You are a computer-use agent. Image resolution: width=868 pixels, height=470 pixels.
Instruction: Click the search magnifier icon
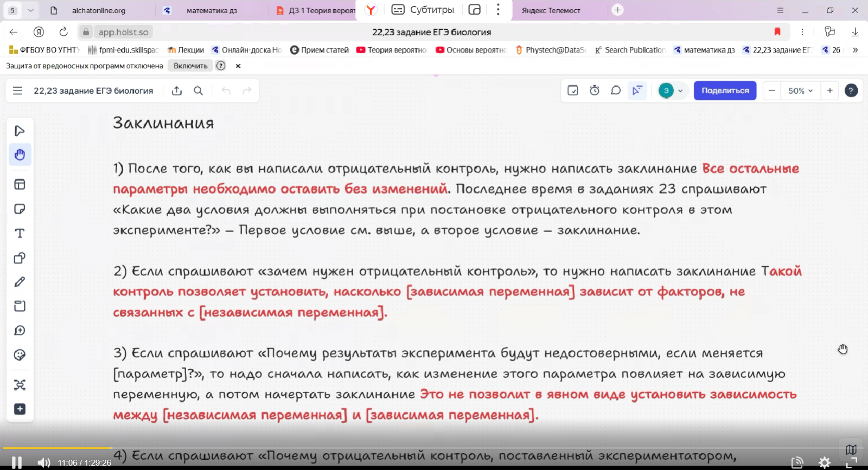click(x=199, y=91)
